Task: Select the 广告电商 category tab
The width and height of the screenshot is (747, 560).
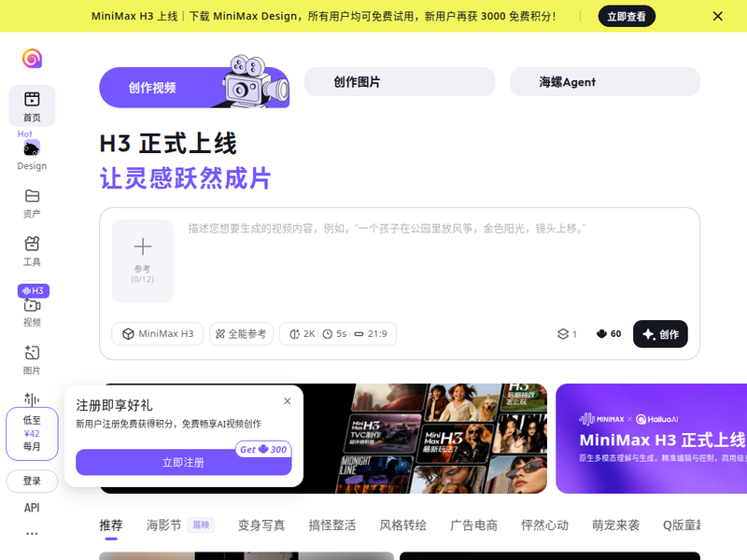Action: (x=474, y=525)
